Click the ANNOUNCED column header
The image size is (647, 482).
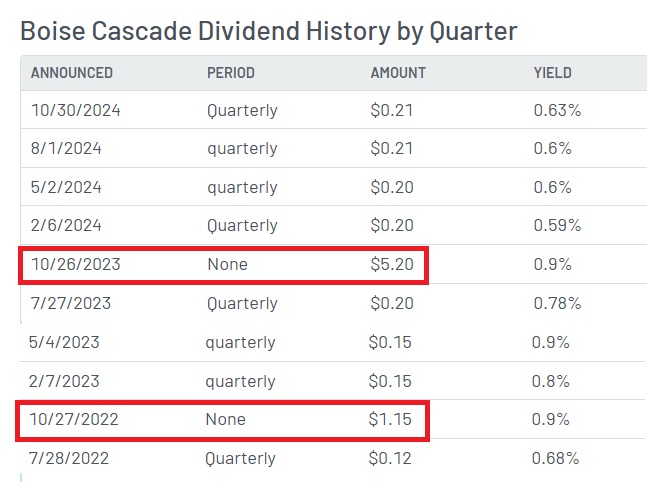[72, 73]
